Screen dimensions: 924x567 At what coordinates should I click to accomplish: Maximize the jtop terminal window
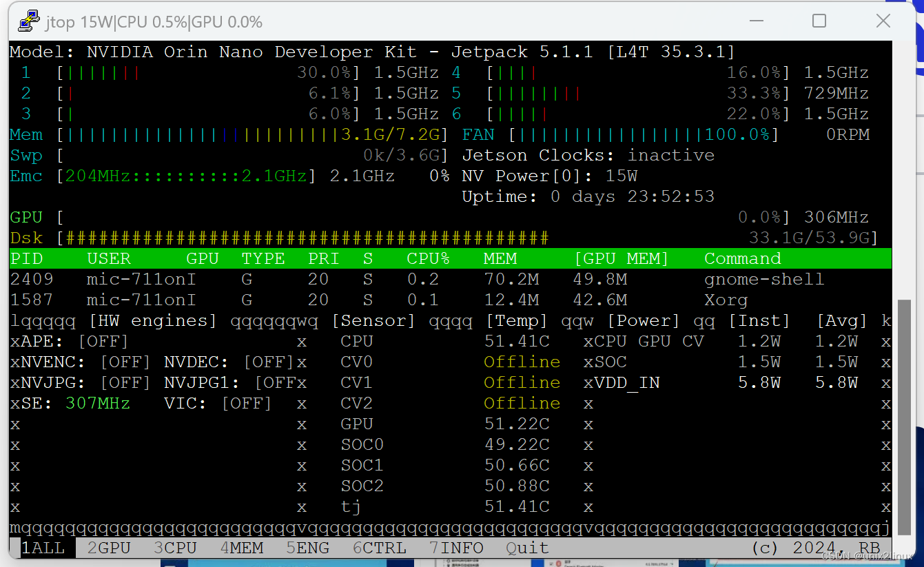click(819, 21)
